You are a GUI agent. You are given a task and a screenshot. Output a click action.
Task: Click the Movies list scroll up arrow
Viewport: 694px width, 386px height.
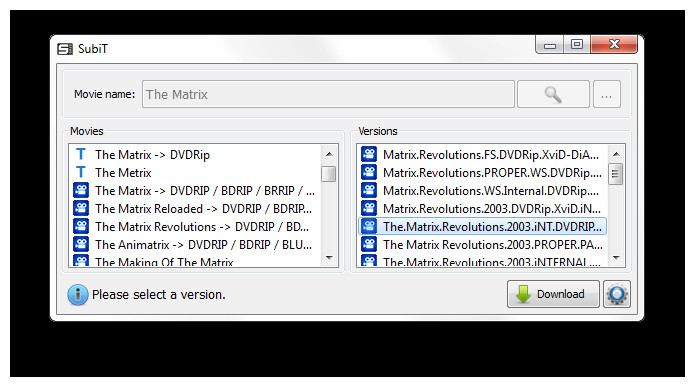(x=329, y=154)
